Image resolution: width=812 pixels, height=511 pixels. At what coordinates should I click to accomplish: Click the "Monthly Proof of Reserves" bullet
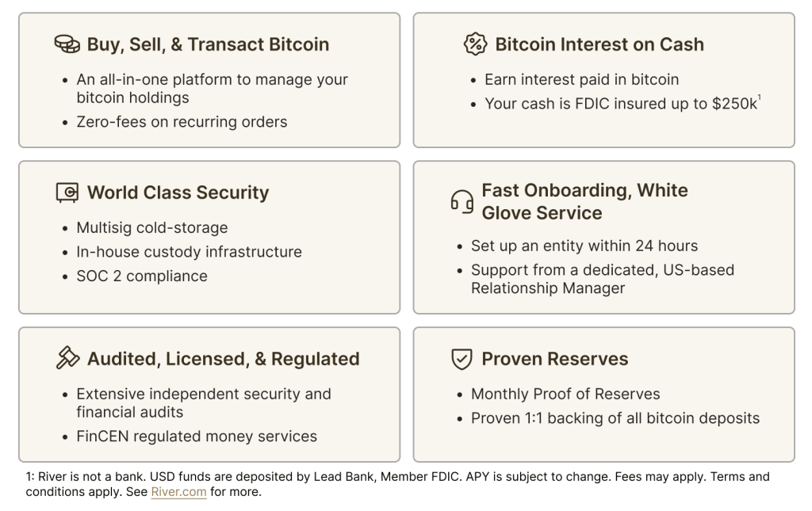coord(565,394)
